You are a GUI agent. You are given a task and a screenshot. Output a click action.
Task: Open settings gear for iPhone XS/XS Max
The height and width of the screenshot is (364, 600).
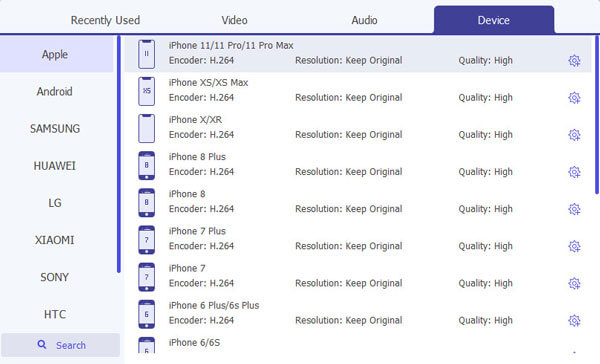pyautogui.click(x=574, y=98)
